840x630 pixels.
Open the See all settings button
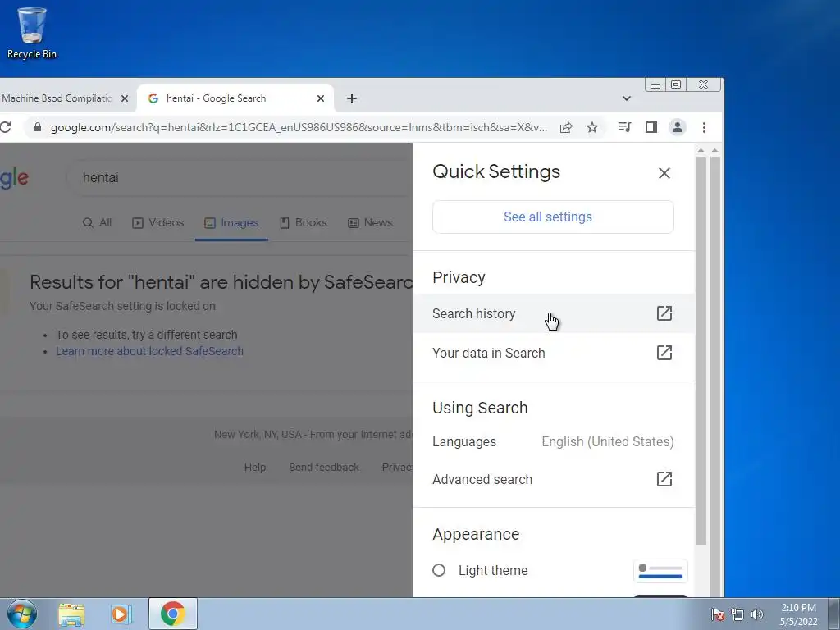click(553, 217)
